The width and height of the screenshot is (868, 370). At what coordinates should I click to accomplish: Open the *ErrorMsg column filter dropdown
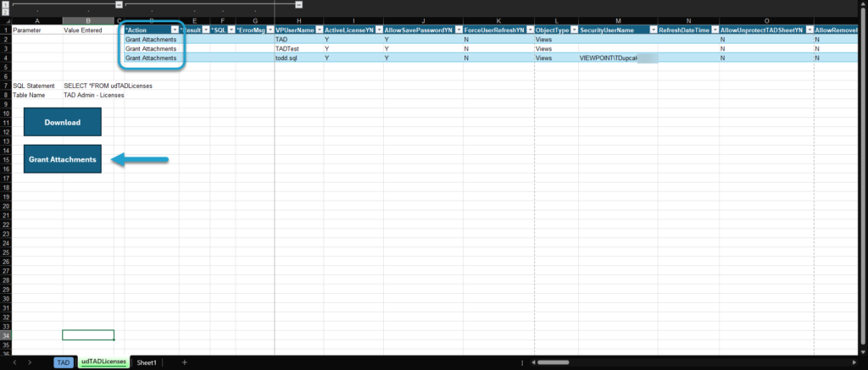270,30
